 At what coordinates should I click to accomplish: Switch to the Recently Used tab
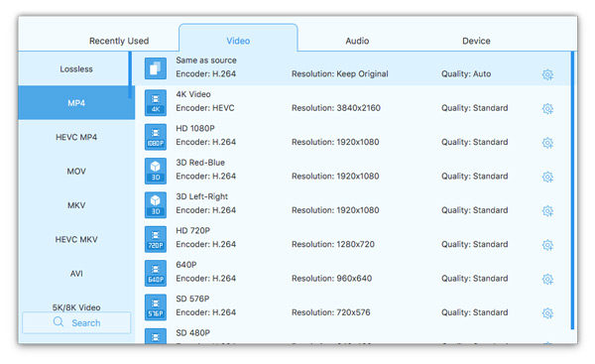[x=119, y=41]
